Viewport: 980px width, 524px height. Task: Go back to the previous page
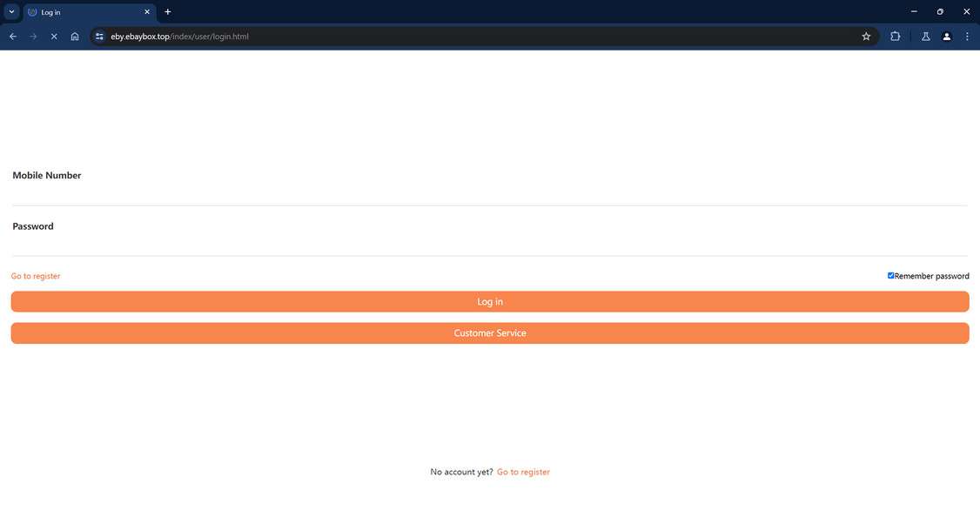[x=12, y=37]
